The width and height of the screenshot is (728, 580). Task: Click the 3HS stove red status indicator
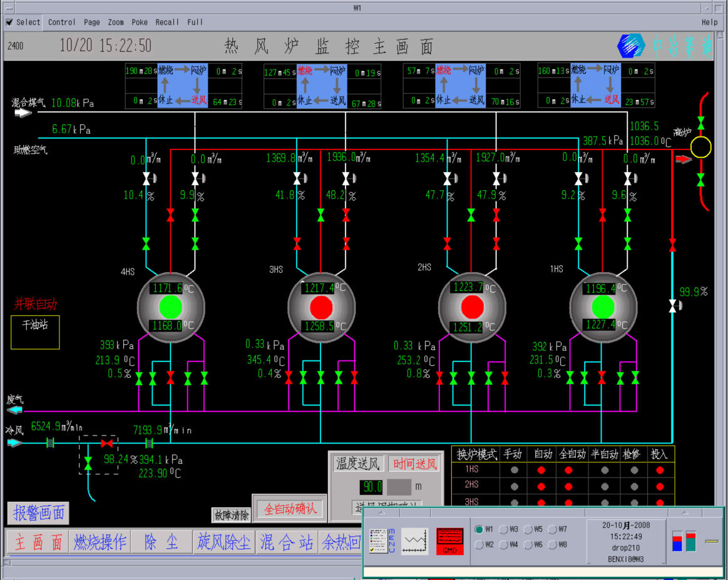(321, 307)
